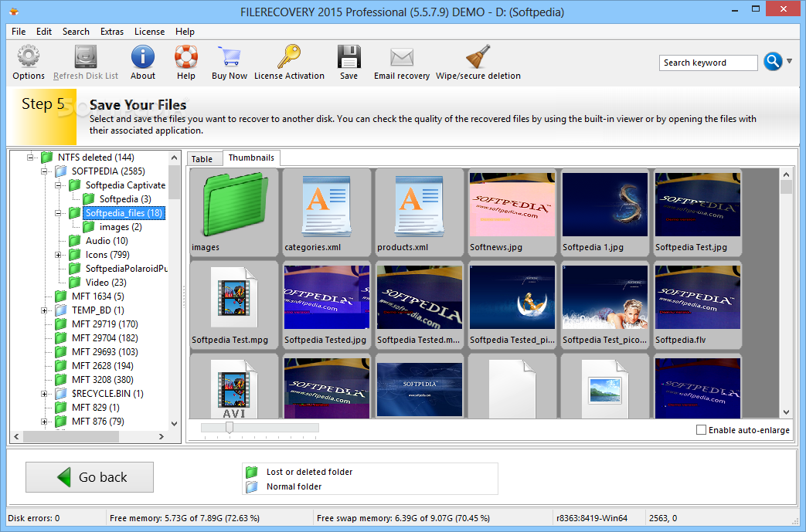
Task: Select the Softpedia Test.mpg thumbnail
Action: click(234, 304)
